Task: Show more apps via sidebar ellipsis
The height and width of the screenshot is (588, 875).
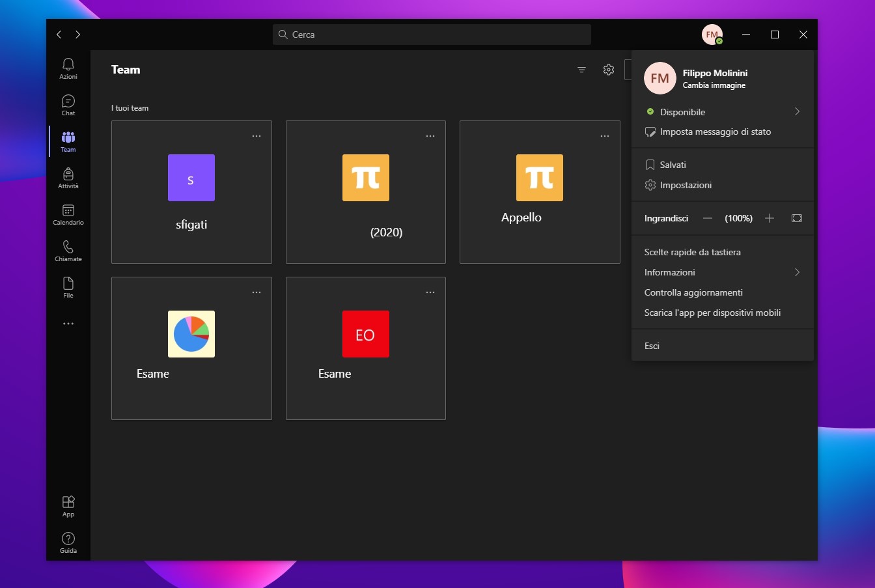Action: point(68,324)
